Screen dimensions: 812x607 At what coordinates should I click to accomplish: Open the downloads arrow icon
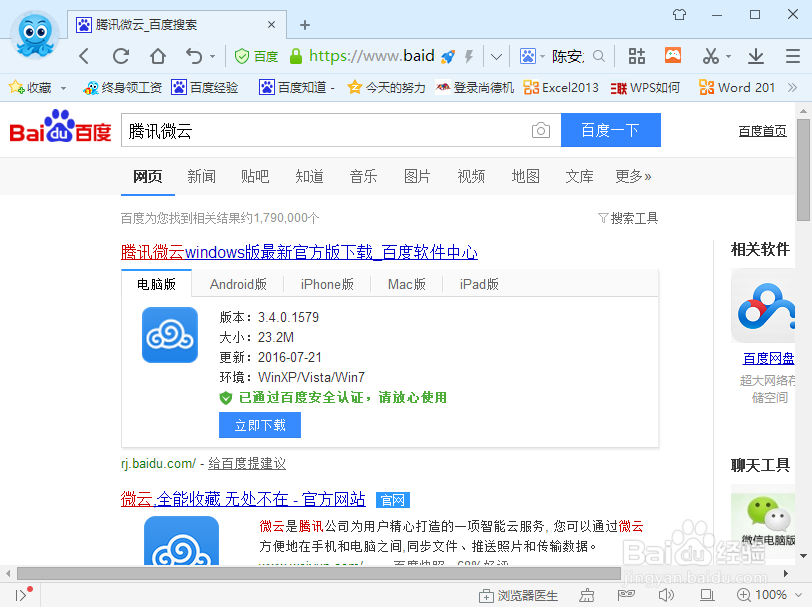point(756,56)
